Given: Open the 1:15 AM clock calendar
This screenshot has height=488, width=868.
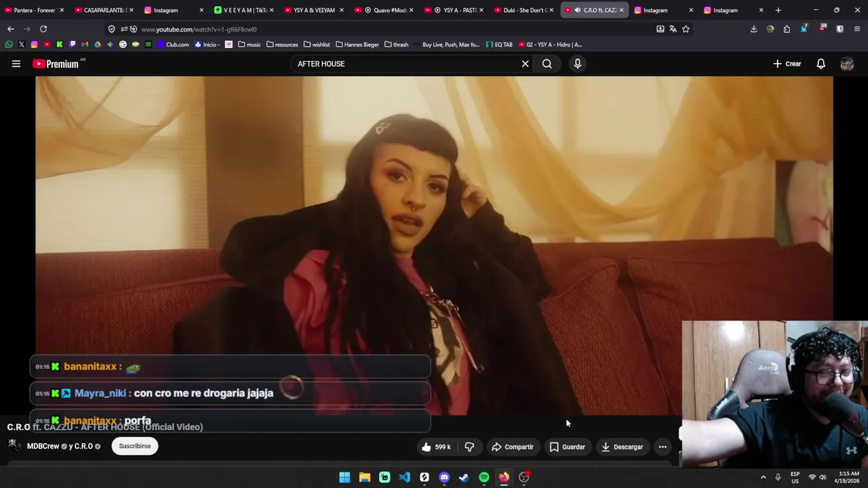Looking at the screenshot, I should [848, 477].
